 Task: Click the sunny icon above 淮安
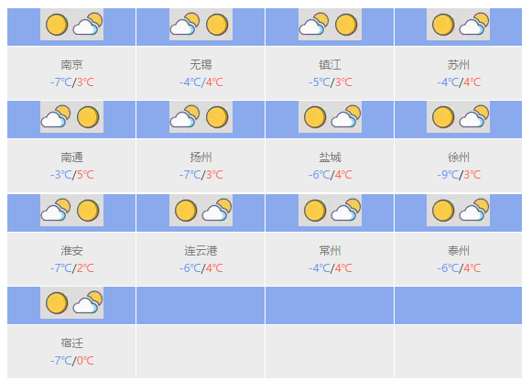click(88, 211)
